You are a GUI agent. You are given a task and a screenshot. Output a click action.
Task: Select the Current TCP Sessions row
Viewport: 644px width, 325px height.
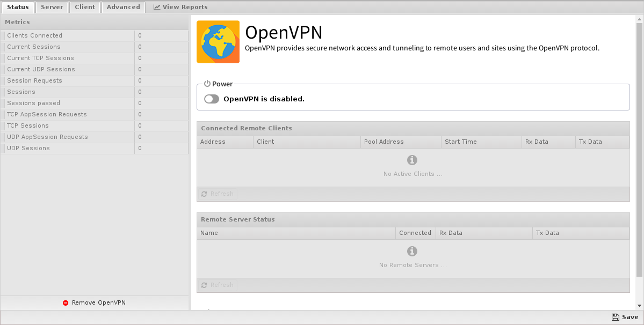95,58
